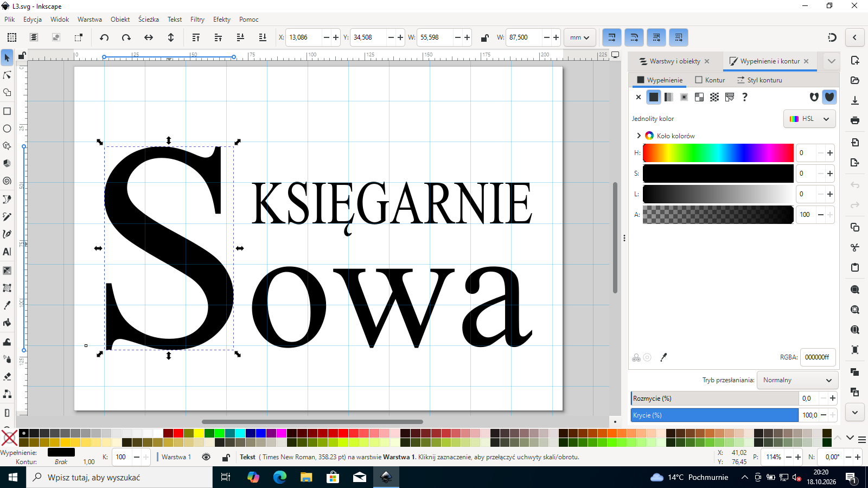Toggle move patterns with object
This screenshot has height=488, width=868.
(679, 37)
